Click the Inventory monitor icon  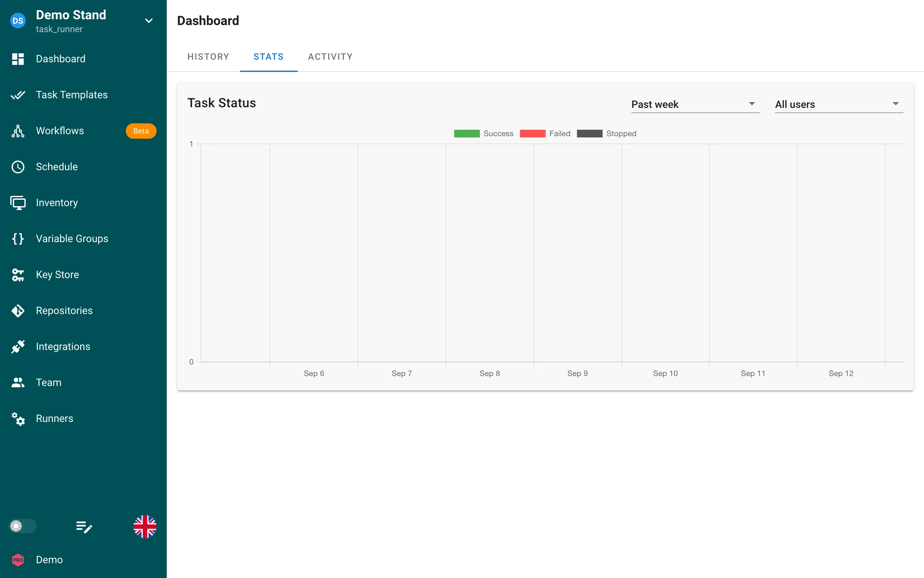coord(18,203)
